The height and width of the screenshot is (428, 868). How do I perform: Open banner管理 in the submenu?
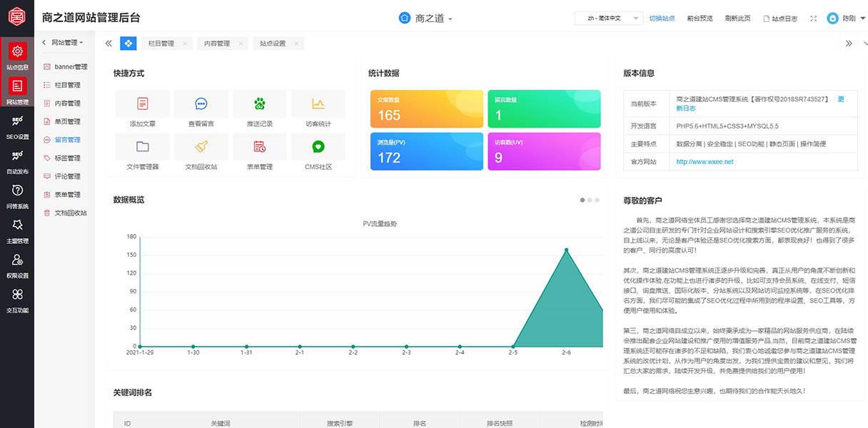pyautogui.click(x=65, y=67)
